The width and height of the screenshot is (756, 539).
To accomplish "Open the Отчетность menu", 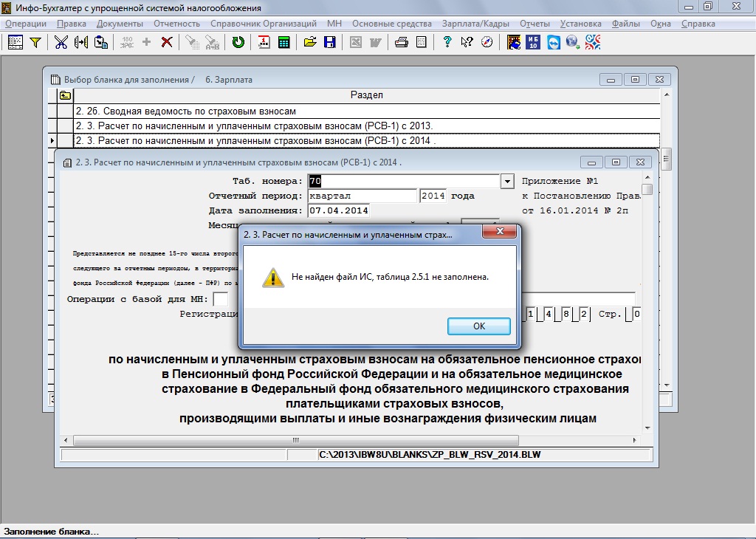I will tap(176, 24).
